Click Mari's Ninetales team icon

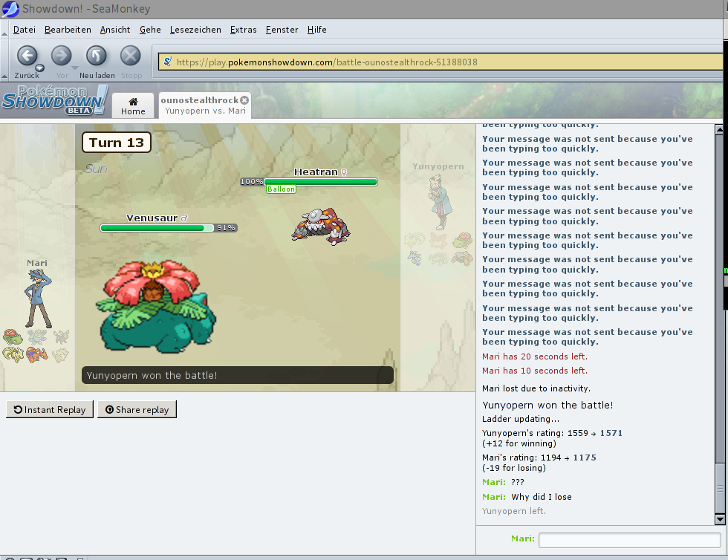[13, 355]
